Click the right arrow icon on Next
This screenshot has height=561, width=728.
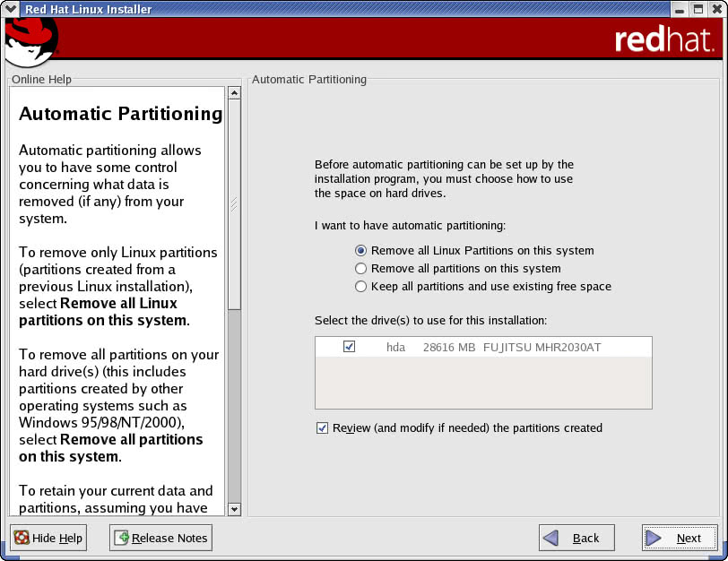654,538
